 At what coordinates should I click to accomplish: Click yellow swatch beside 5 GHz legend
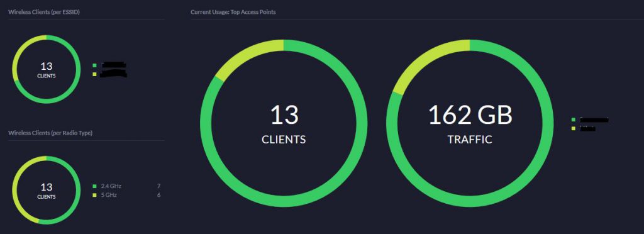pyautogui.click(x=94, y=195)
